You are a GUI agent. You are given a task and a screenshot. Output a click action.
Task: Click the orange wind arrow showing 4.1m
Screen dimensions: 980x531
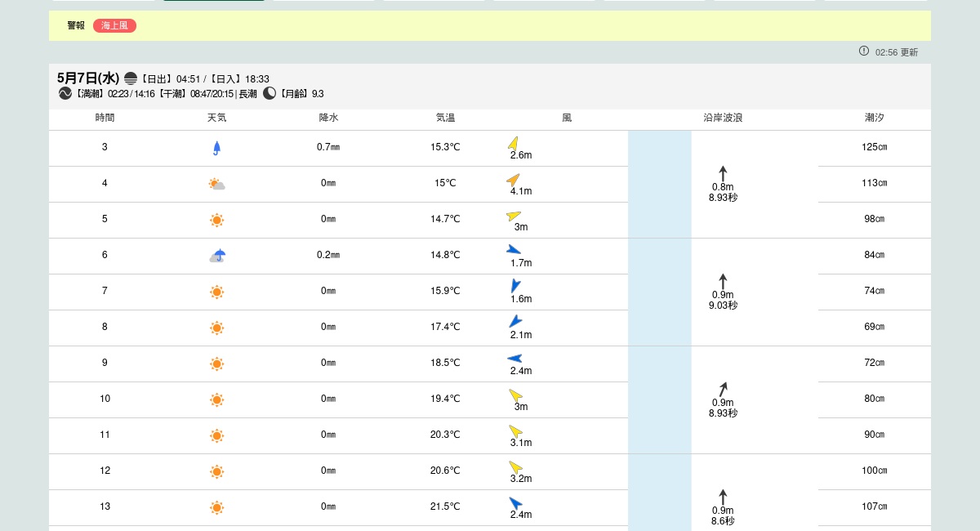click(513, 180)
